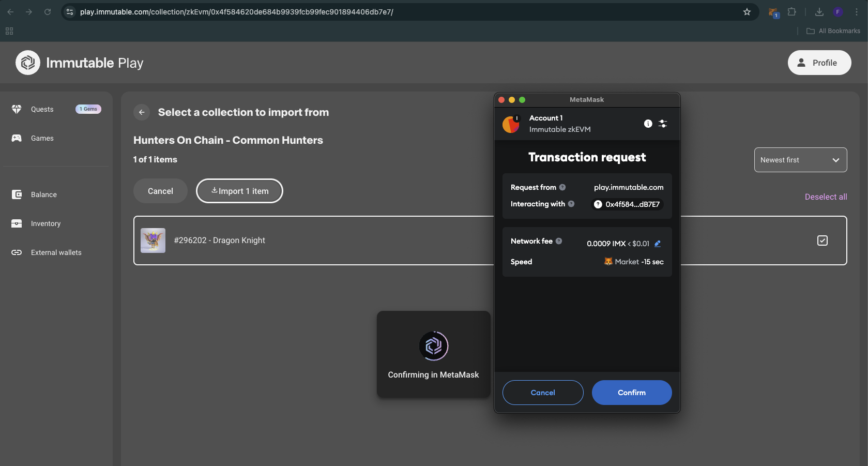Click the Request from help icon
Image resolution: width=868 pixels, height=466 pixels.
[562, 187]
